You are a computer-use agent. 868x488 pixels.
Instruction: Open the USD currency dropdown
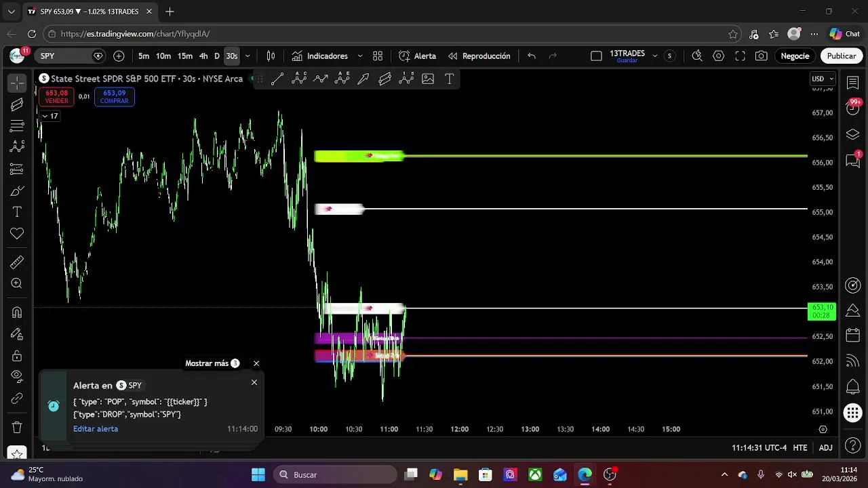[x=823, y=79]
